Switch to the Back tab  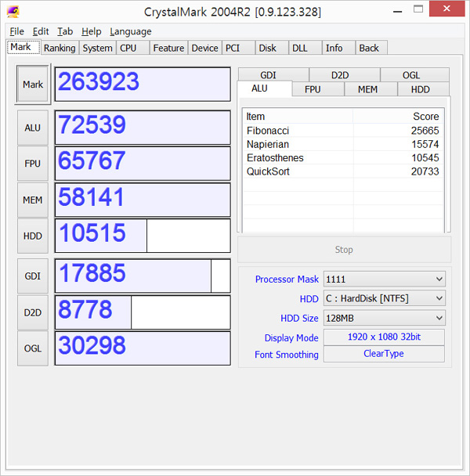pyautogui.click(x=371, y=48)
